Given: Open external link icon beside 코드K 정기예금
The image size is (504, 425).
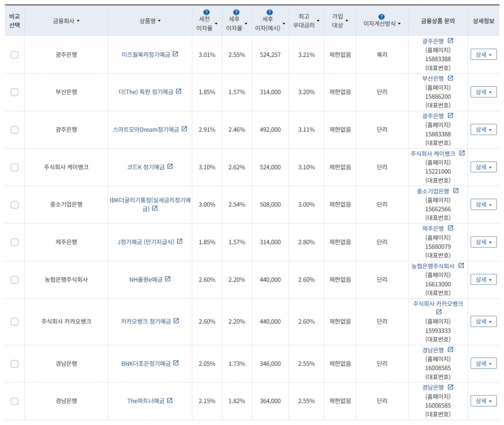Looking at the screenshot, I should click(x=170, y=167).
